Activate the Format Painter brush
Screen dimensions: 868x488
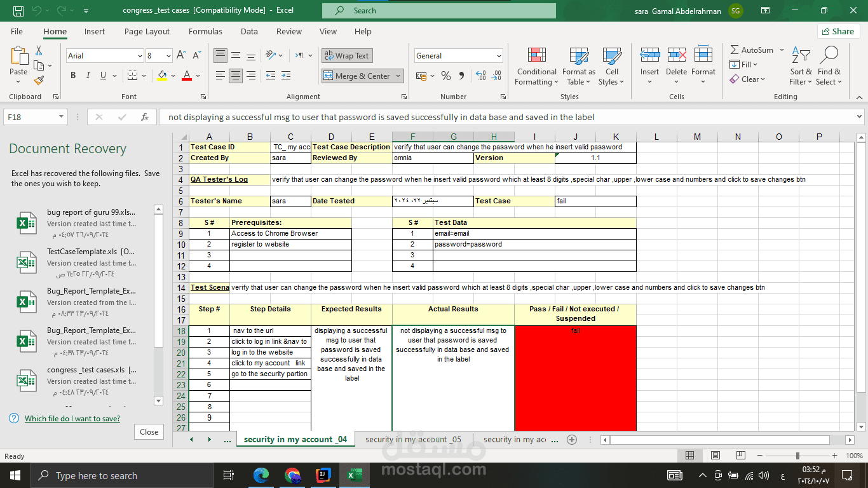coord(39,80)
